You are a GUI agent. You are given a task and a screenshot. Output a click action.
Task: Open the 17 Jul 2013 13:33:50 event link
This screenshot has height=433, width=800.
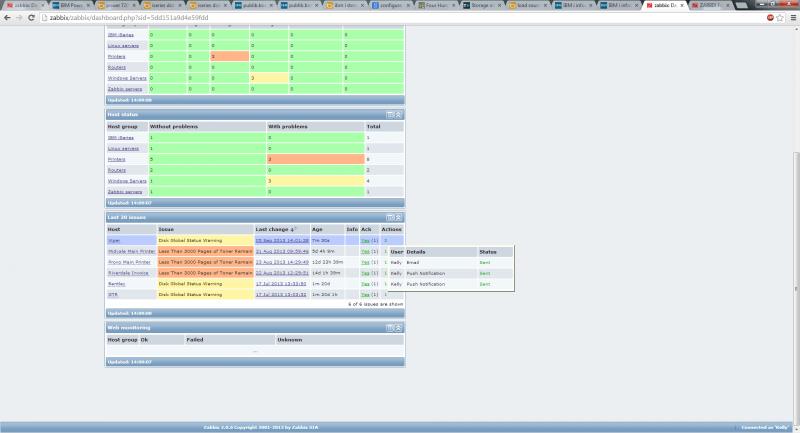point(281,284)
